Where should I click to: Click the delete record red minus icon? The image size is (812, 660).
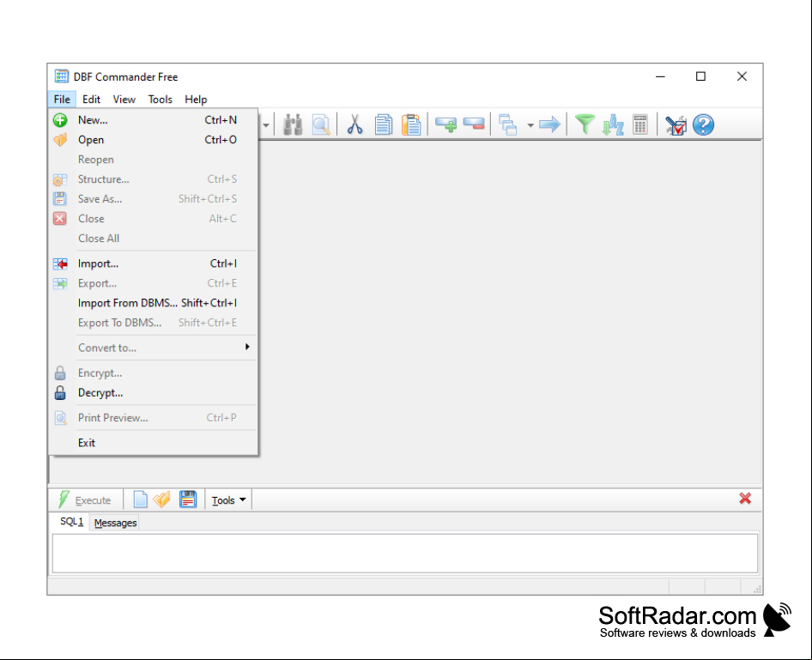tap(474, 124)
